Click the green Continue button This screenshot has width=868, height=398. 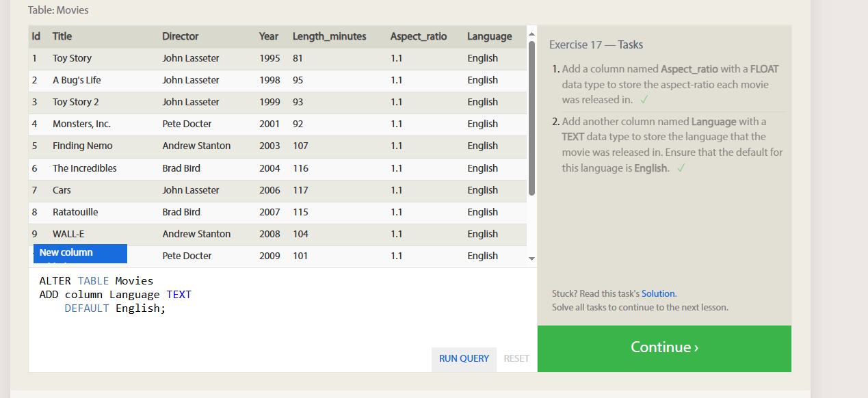pos(664,349)
